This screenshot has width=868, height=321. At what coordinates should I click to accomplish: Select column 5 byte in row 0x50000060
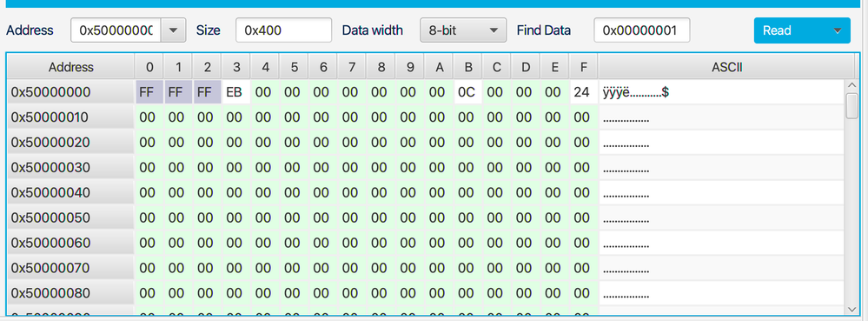tap(294, 243)
